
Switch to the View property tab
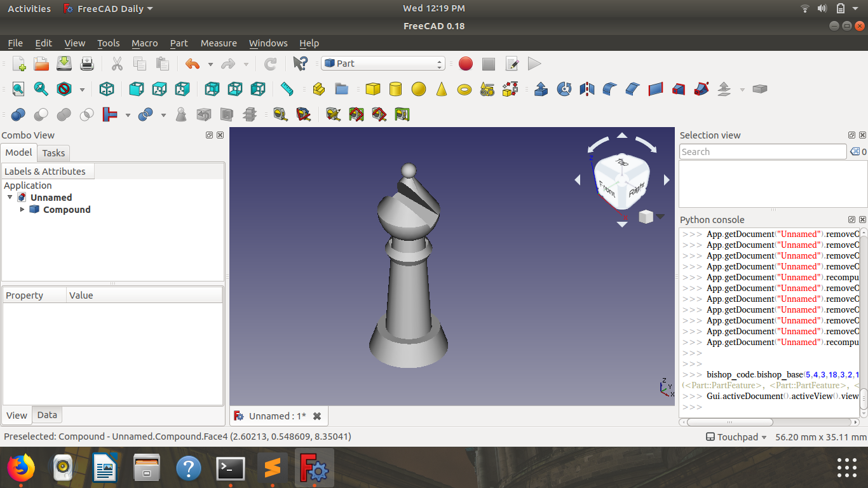click(17, 416)
